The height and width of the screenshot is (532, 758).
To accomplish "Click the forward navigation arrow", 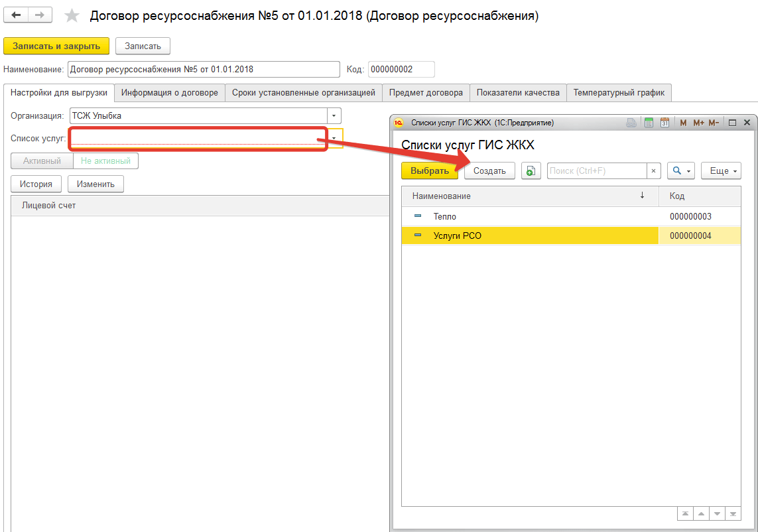I will tap(40, 15).
